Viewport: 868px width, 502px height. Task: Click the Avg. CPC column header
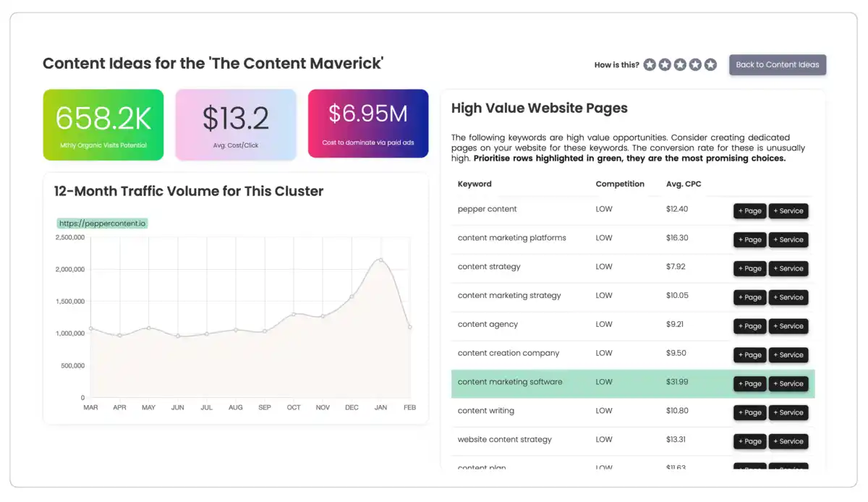coord(683,184)
